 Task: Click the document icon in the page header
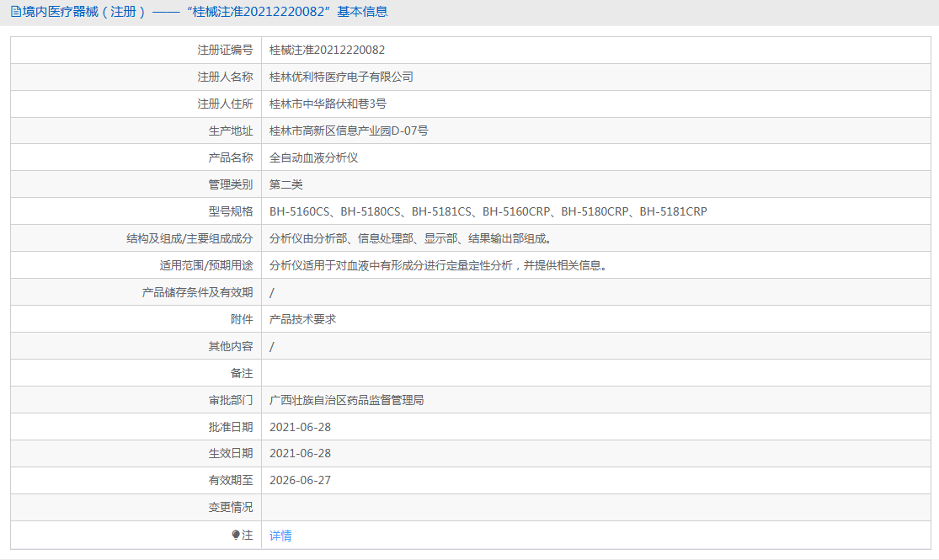point(15,12)
